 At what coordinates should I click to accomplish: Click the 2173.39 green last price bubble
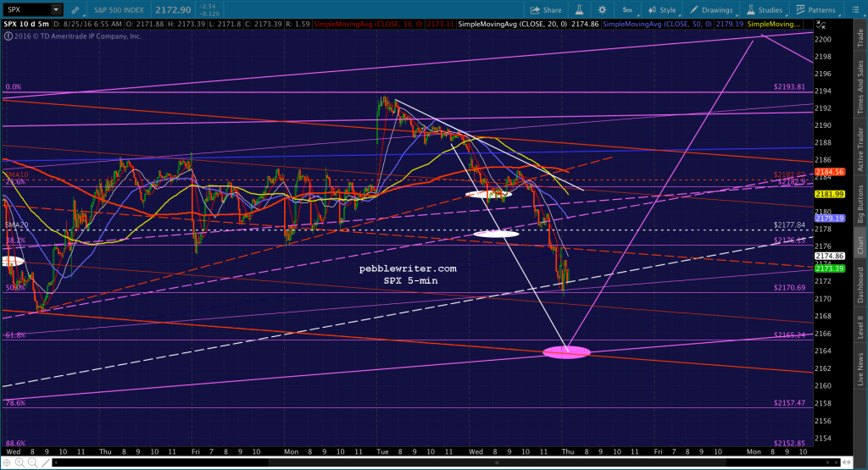[x=829, y=268]
